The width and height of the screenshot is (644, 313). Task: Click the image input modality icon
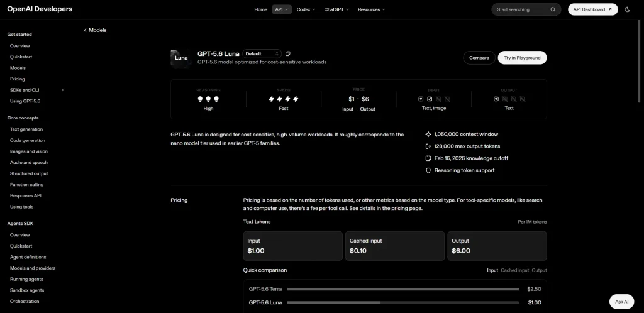click(x=430, y=99)
